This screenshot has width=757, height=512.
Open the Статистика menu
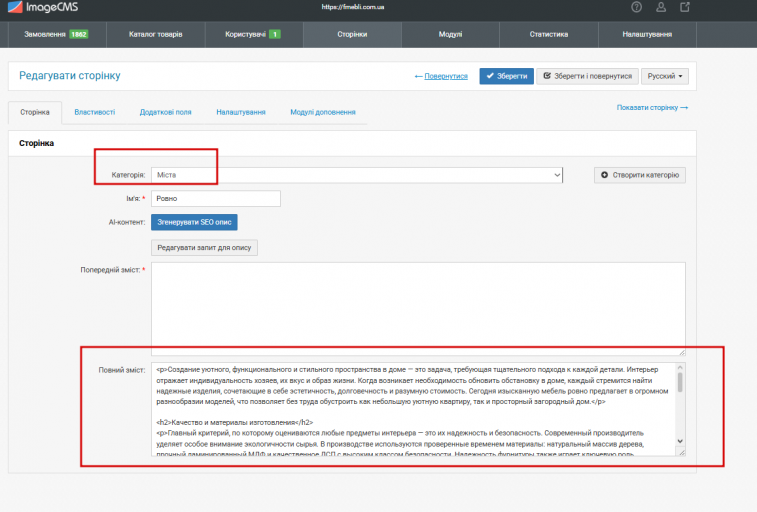point(549,34)
